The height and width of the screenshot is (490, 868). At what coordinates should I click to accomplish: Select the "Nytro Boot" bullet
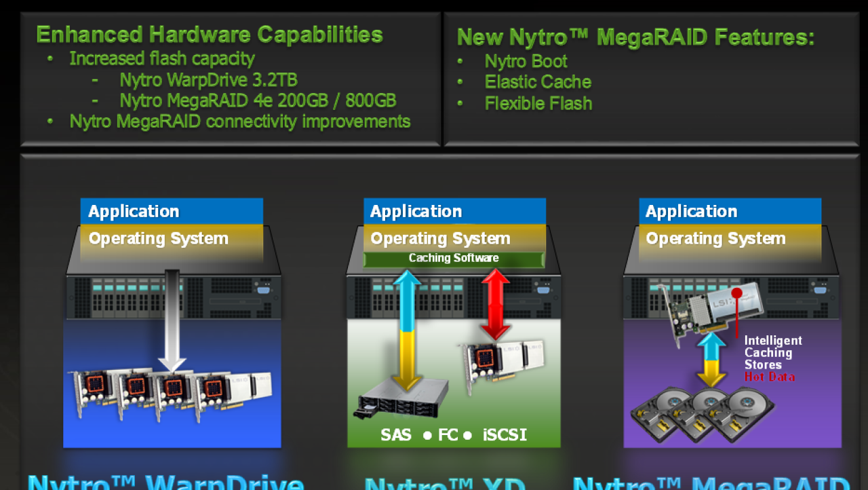526,61
